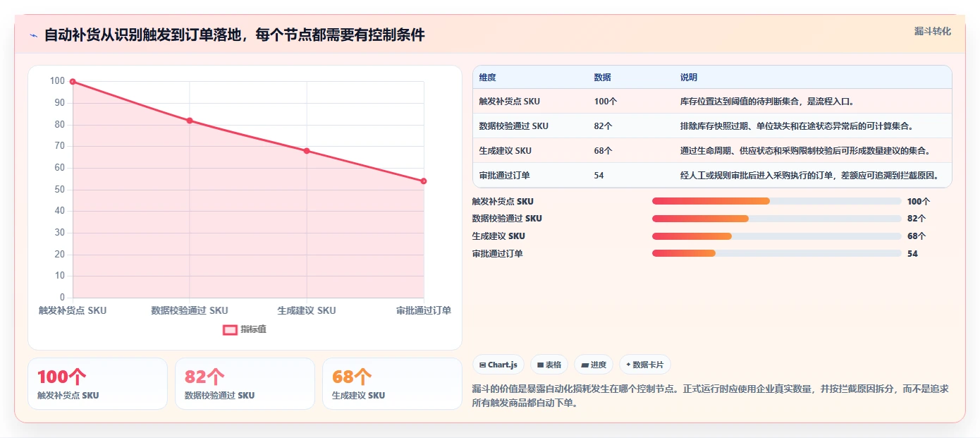Viewport: 980px width, 438px height.
Task: Click the 100个 table cell
Action: (606, 102)
